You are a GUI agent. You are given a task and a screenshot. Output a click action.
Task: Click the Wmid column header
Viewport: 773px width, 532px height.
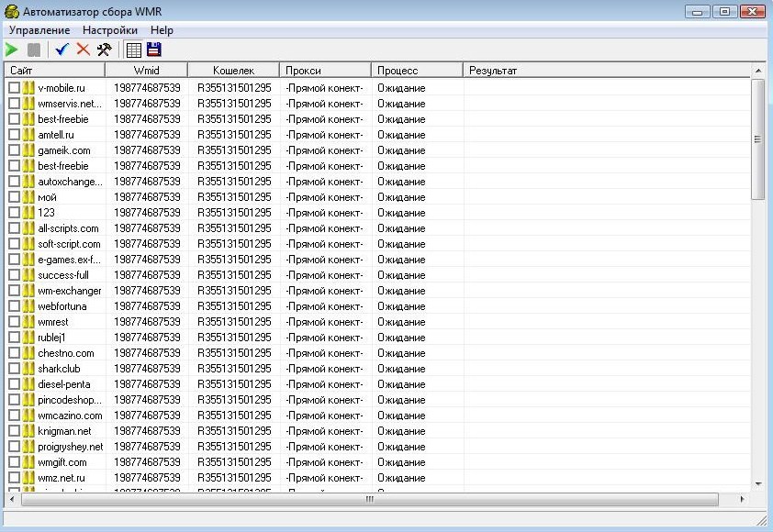146,71
